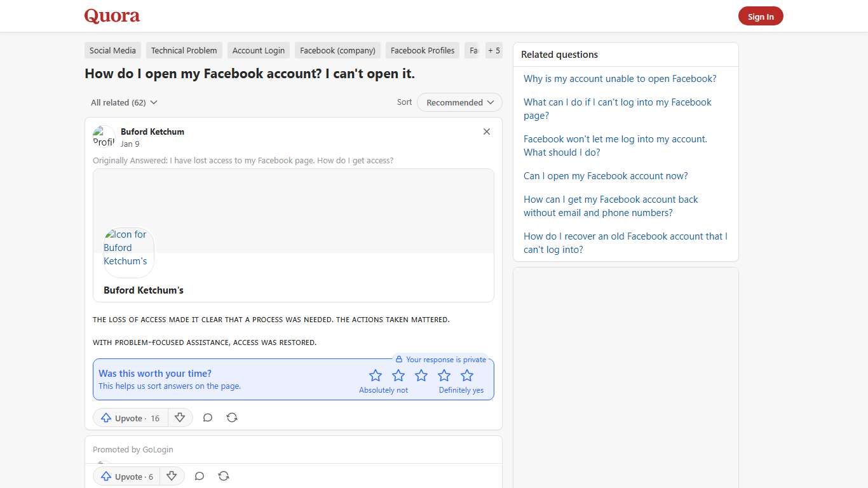Downvote the promoted GoLogin post
Image resolution: width=868 pixels, height=488 pixels.
[172, 476]
